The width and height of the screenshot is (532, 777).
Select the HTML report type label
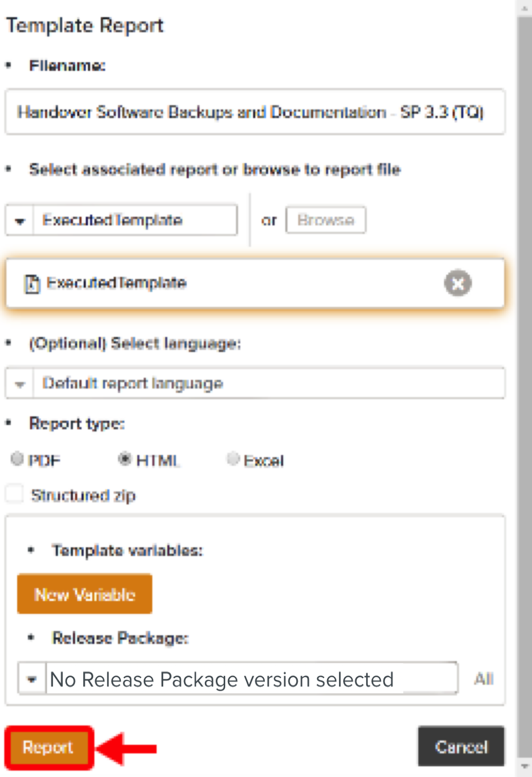(x=158, y=460)
